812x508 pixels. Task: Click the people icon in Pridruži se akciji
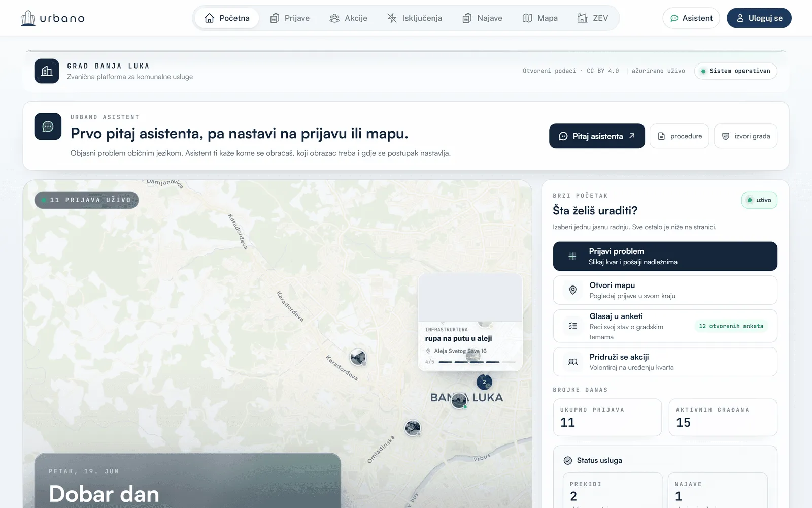[x=573, y=362]
